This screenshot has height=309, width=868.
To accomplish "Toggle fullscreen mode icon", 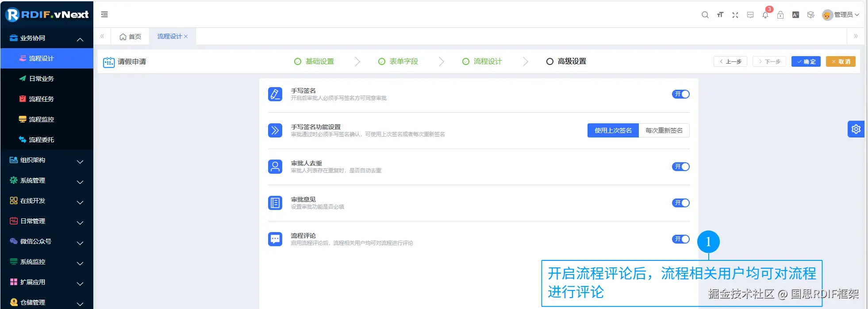I will tap(735, 15).
